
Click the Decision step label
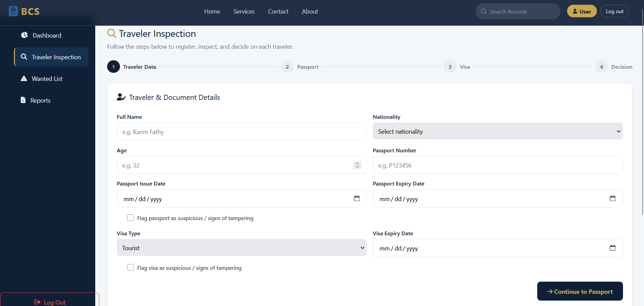pos(622,67)
